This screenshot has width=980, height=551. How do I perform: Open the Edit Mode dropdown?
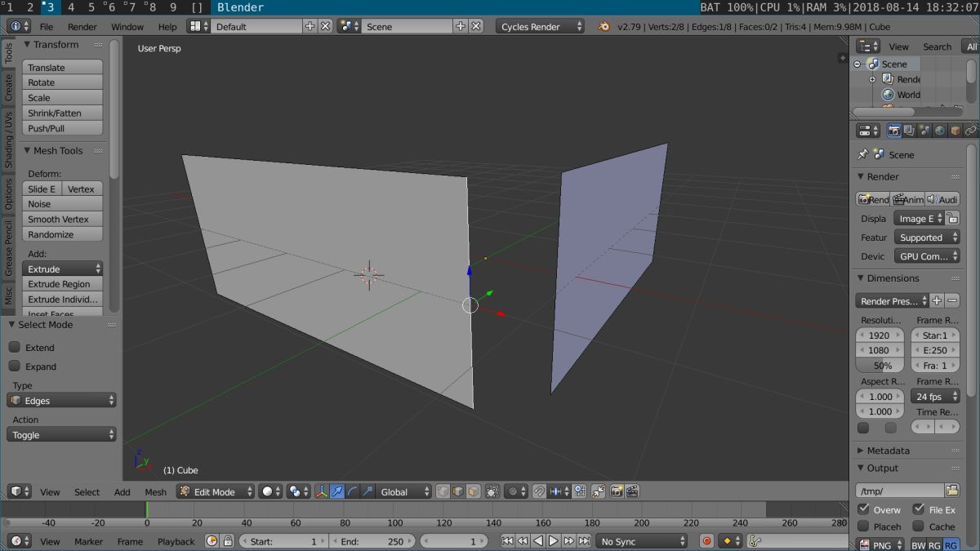pos(216,491)
